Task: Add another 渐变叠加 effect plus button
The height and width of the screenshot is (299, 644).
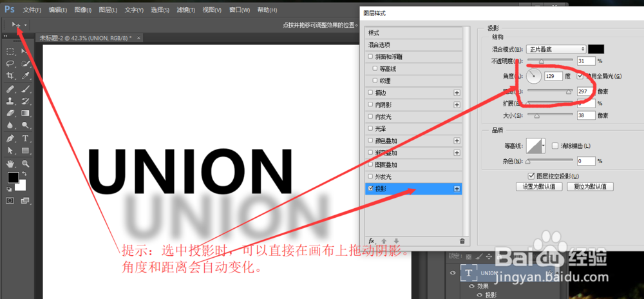Action: (457, 153)
